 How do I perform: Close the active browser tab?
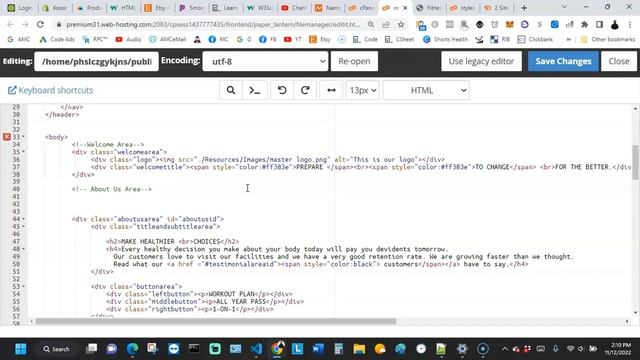point(405,8)
